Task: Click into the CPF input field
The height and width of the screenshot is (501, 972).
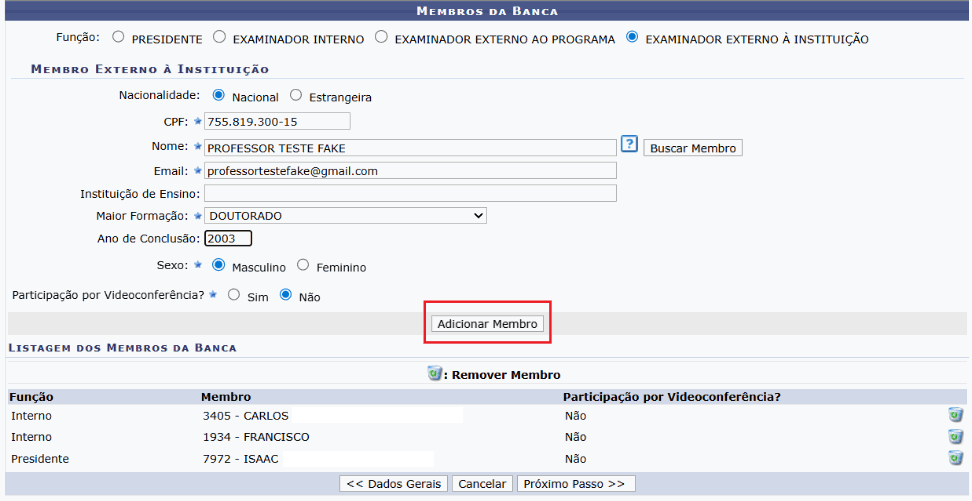Action: (277, 122)
